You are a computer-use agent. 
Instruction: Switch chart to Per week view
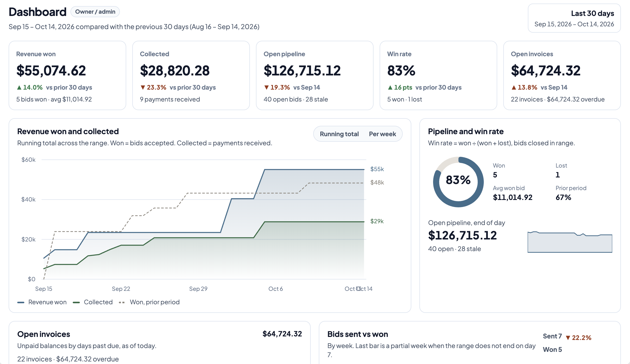coord(382,134)
